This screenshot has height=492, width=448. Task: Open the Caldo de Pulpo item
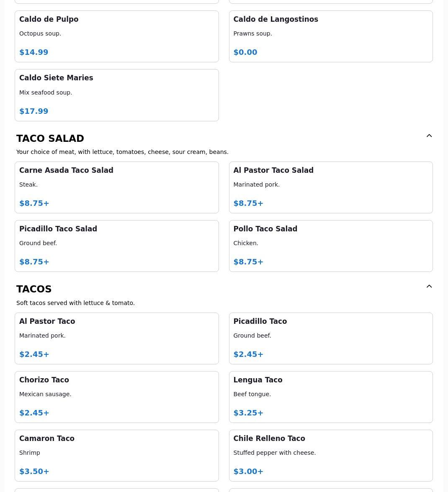[117, 36]
